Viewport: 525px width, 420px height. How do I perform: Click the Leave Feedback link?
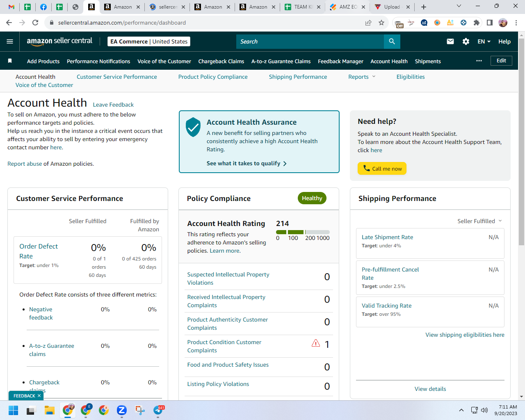coord(113,105)
